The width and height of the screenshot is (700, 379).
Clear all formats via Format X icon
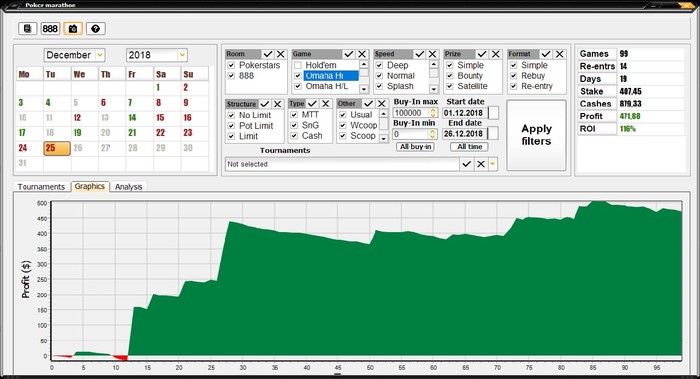[559, 54]
